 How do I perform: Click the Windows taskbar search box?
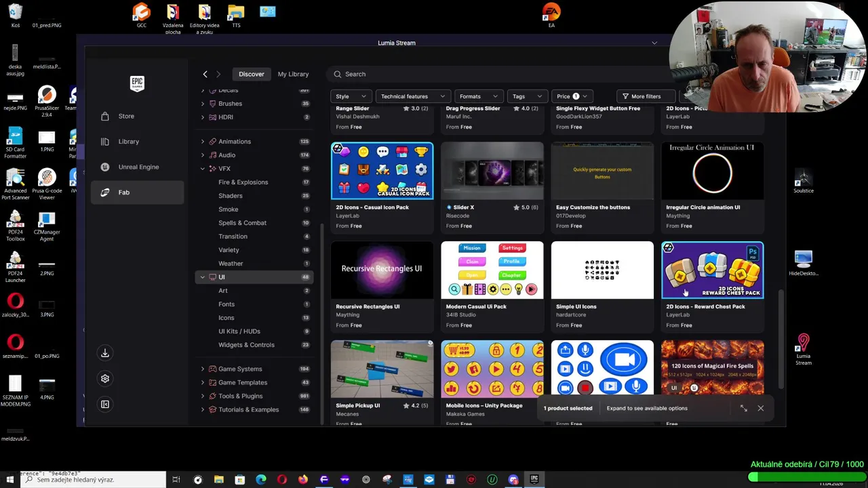[x=93, y=480]
